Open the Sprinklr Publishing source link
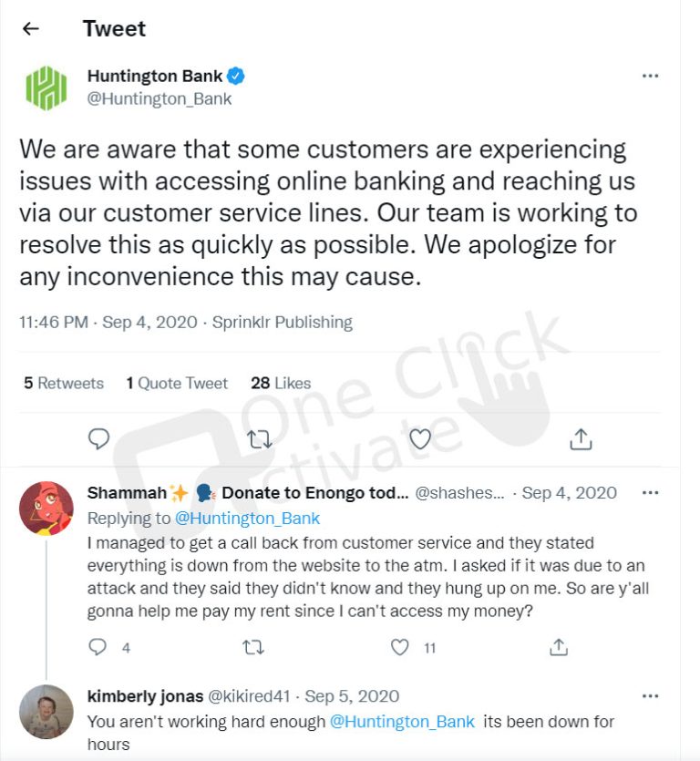The height and width of the screenshot is (761, 700). point(282,322)
